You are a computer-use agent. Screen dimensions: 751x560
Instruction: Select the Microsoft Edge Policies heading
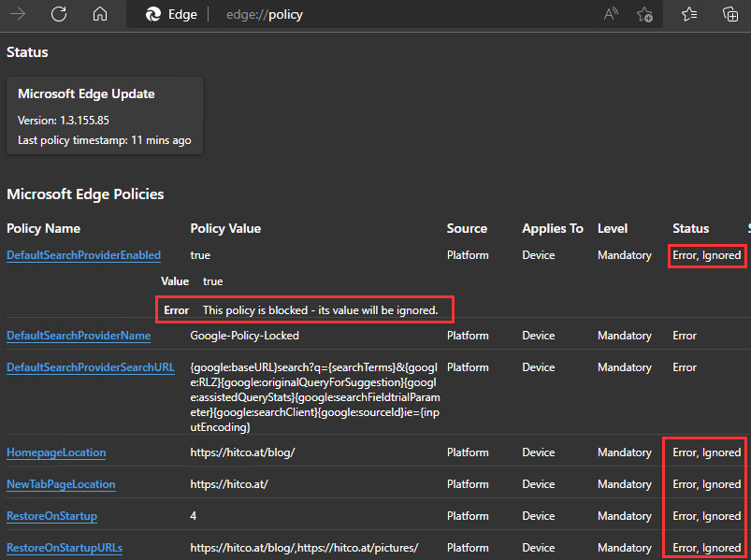[x=85, y=194]
